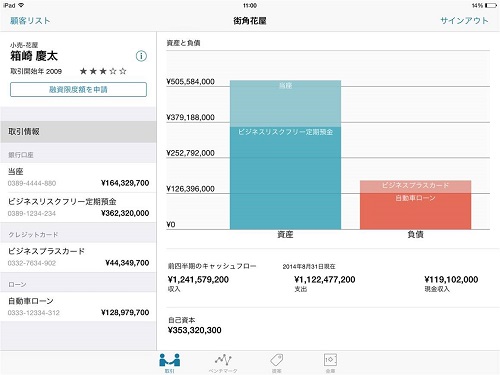Select the 取引 handshake tab icon
Image resolution: width=500 pixels, height=375 pixels.
tap(170, 363)
